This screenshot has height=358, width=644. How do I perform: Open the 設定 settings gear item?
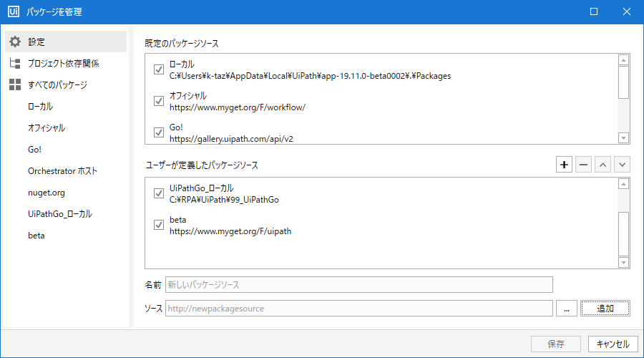(x=66, y=42)
